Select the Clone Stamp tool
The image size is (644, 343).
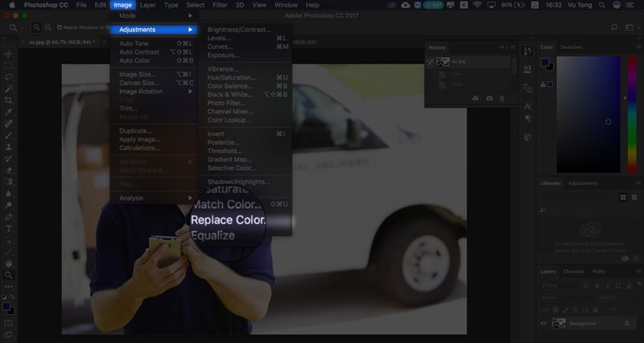8,147
